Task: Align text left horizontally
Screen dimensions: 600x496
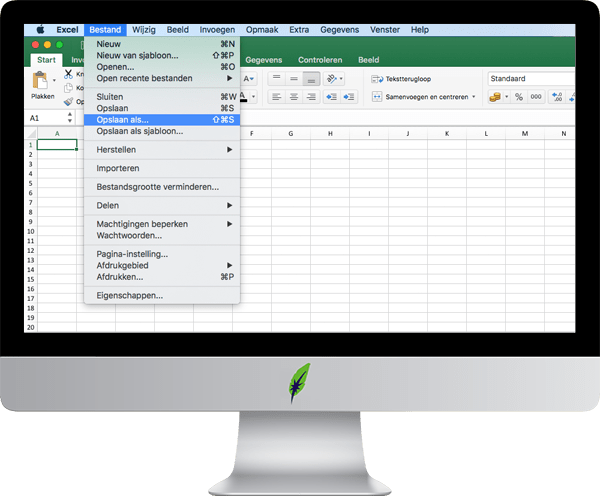Action: tap(276, 97)
